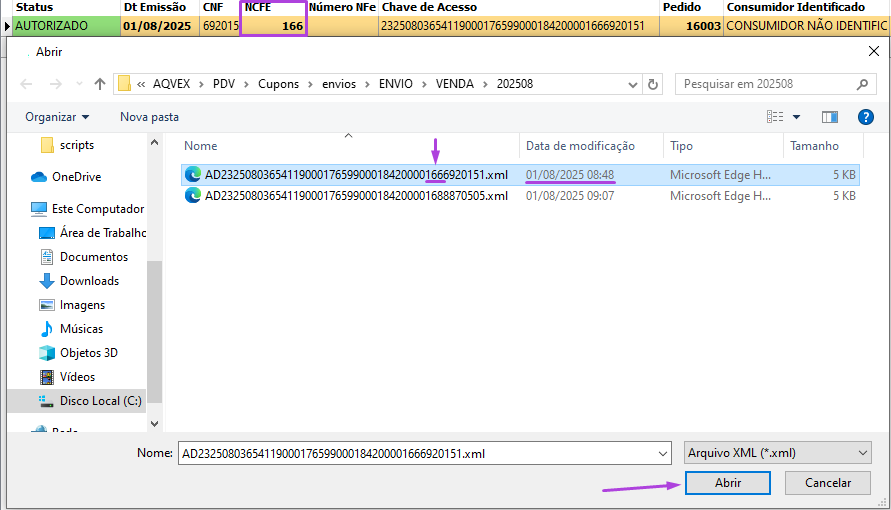Click the Pesquisar em 202508 search box
Screen dimensions: 891x510
(x=768, y=84)
